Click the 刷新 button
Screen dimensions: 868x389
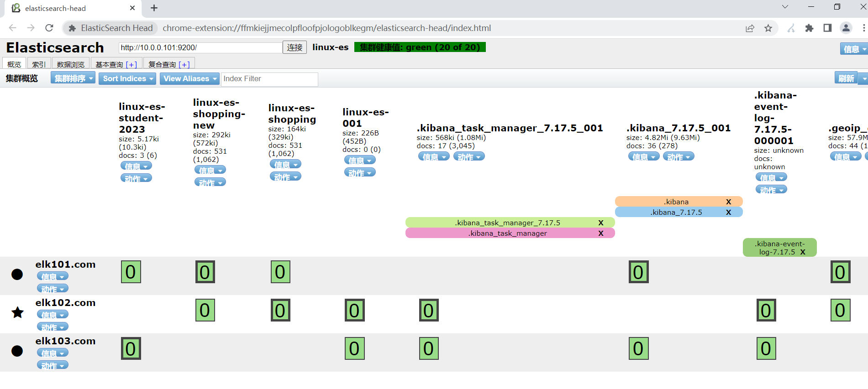[846, 78]
